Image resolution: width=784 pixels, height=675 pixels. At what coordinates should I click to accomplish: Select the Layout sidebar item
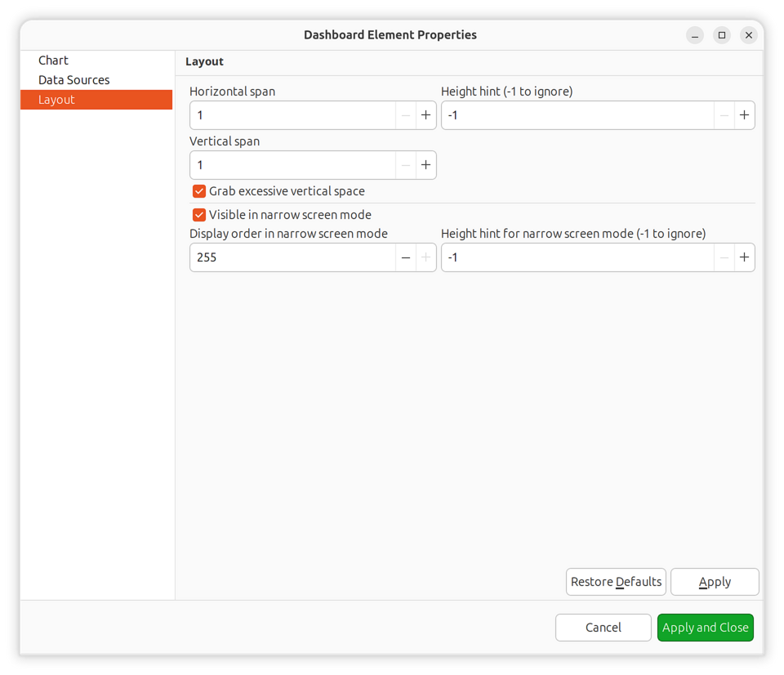(57, 100)
